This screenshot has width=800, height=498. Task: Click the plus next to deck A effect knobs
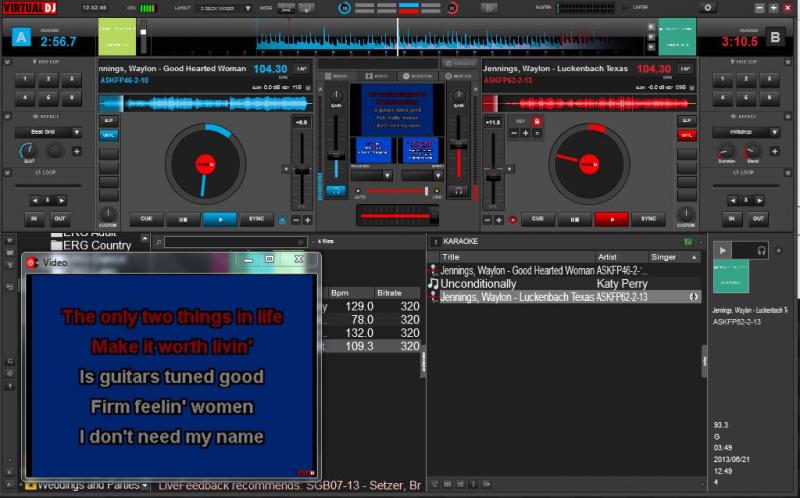coord(77,151)
